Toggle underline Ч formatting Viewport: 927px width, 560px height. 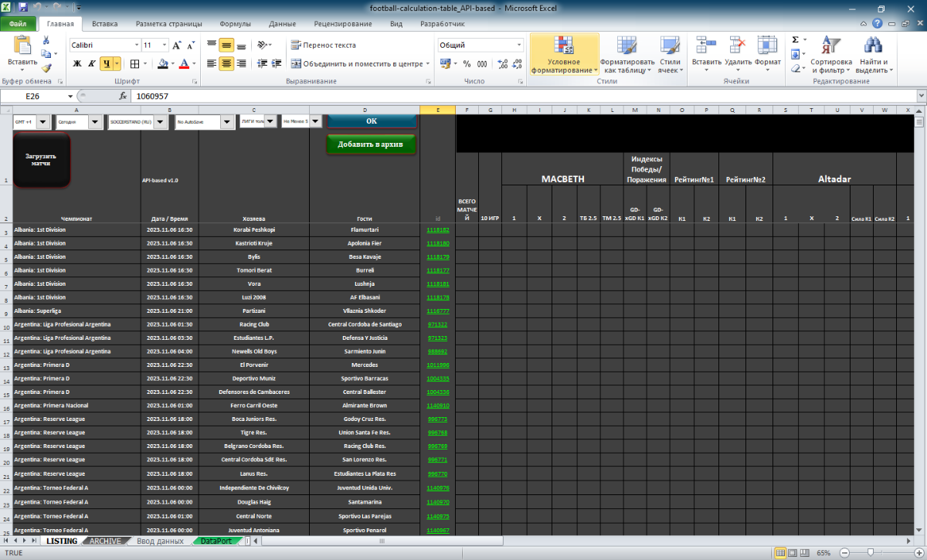click(x=107, y=64)
